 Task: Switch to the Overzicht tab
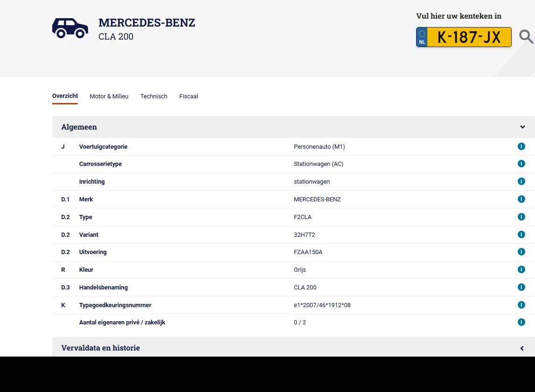65,96
